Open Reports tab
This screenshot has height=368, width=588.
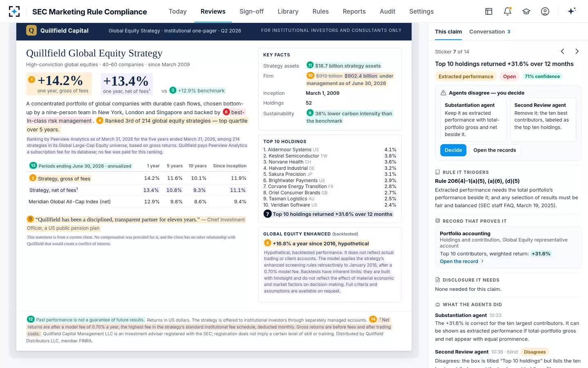click(354, 11)
